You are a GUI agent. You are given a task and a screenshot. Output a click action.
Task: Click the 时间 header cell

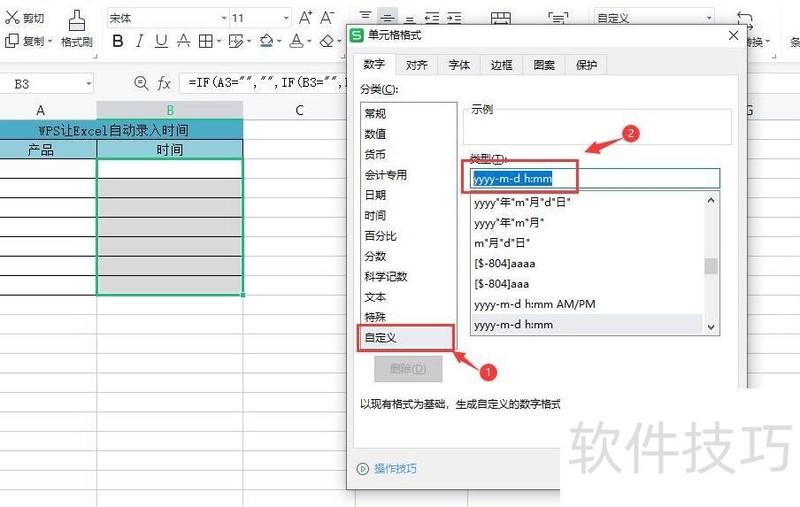click(170, 150)
